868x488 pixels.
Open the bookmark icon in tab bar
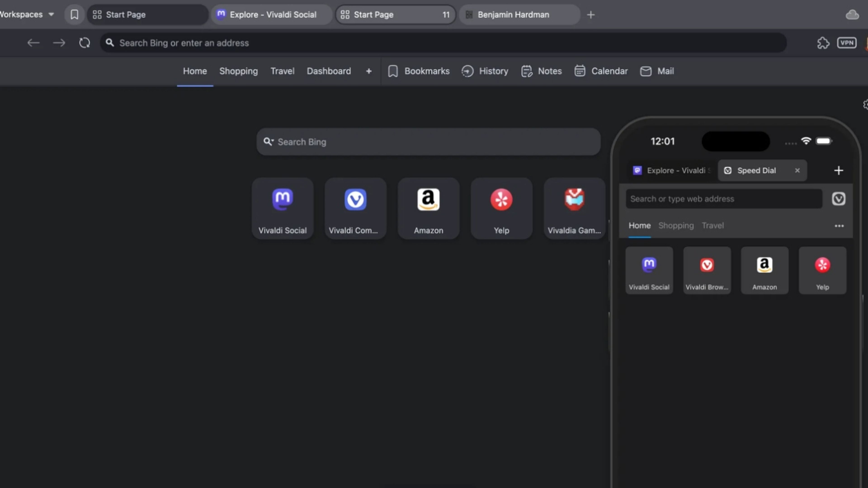pyautogui.click(x=74, y=14)
